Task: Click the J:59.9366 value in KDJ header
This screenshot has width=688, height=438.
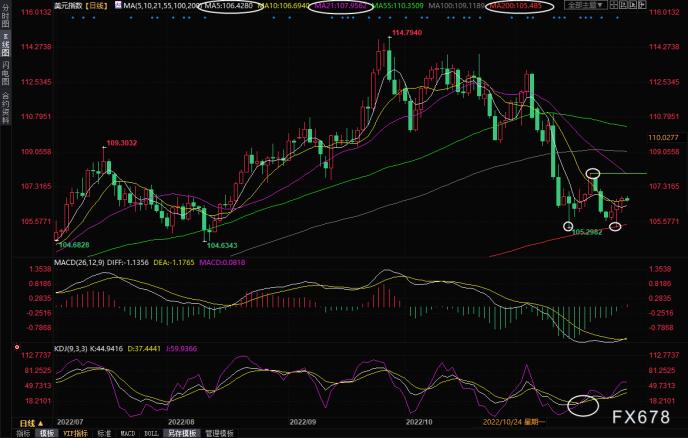Action: pos(181,349)
